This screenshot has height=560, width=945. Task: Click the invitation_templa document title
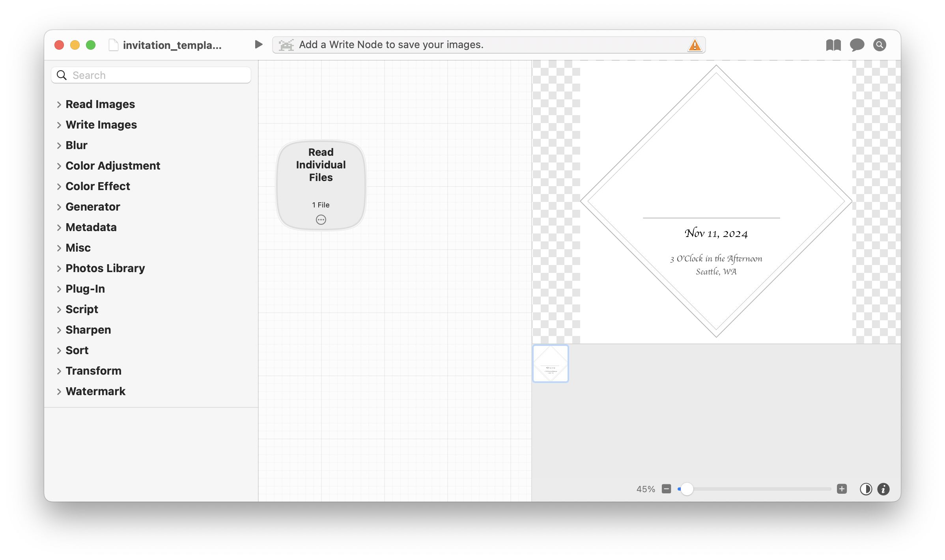tap(172, 45)
